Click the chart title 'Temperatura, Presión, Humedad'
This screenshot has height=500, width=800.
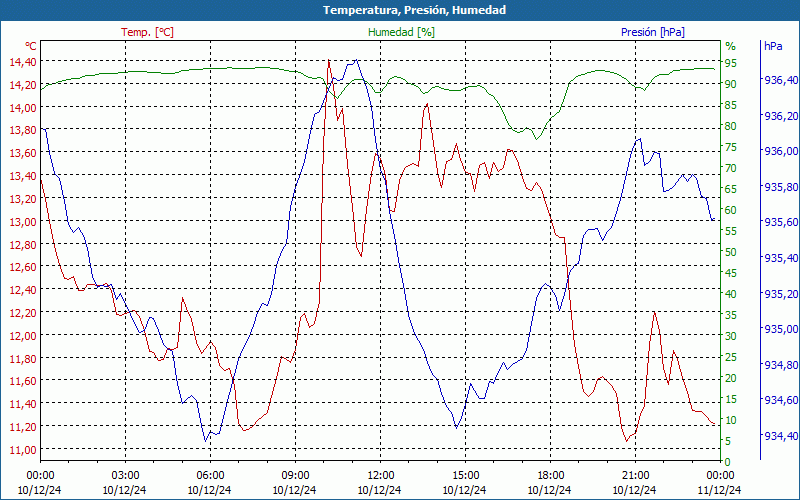click(414, 10)
